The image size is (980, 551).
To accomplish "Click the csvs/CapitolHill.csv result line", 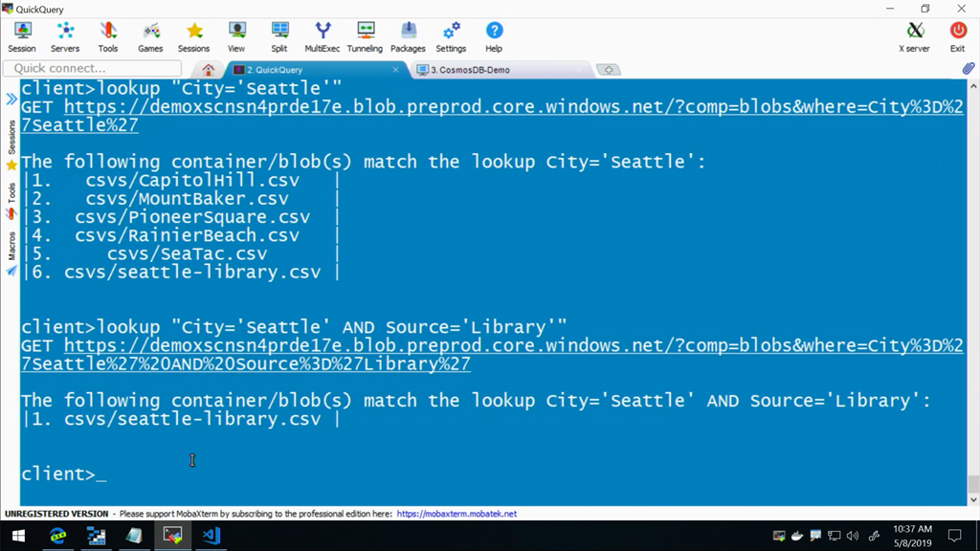I will point(181,181).
